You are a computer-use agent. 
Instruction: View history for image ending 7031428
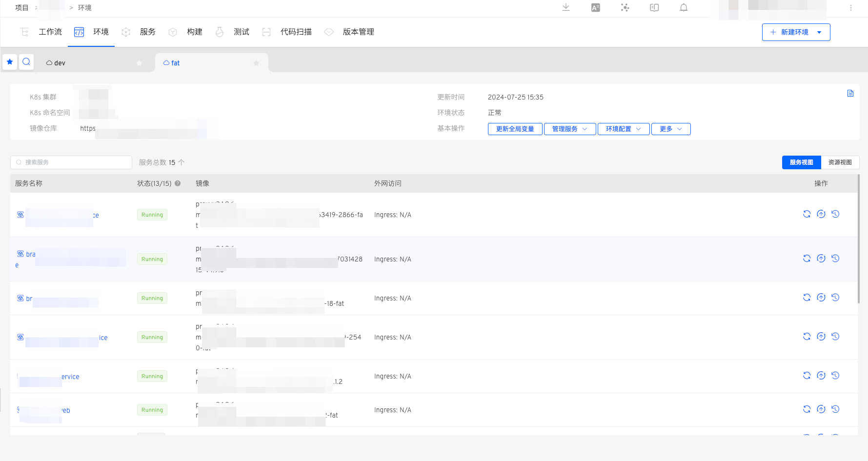pyautogui.click(x=835, y=258)
